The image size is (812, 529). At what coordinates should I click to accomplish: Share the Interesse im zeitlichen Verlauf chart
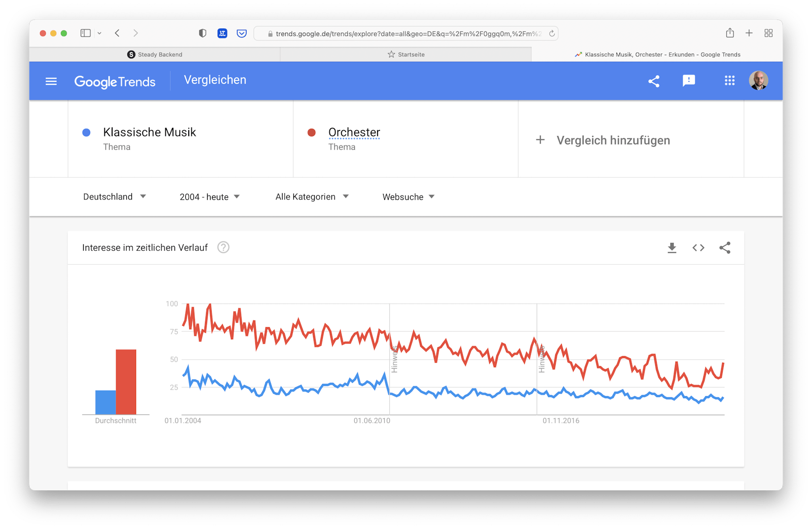point(725,248)
